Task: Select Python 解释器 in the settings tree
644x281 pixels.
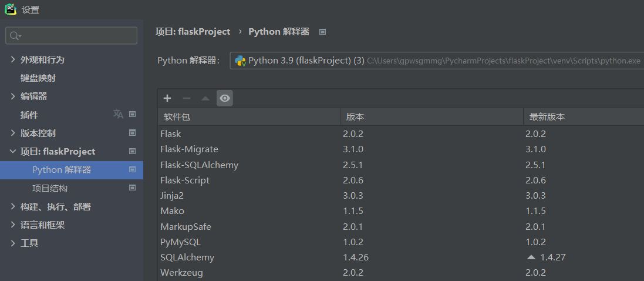Action: (x=72, y=170)
